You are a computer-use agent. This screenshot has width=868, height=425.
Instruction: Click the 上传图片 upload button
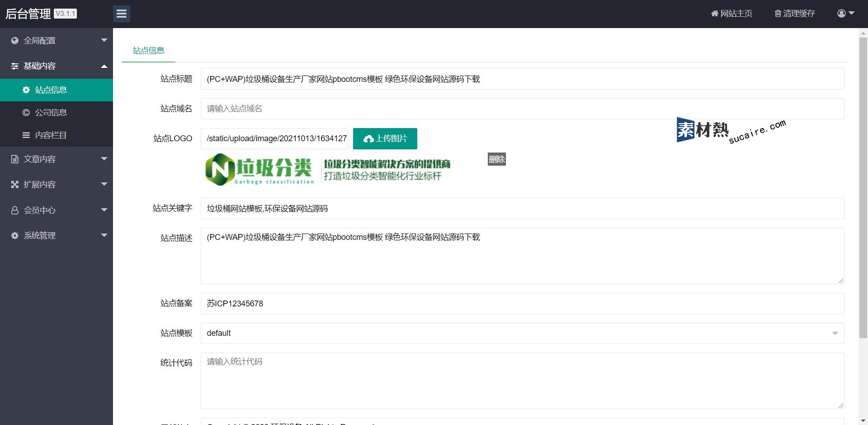pos(385,138)
